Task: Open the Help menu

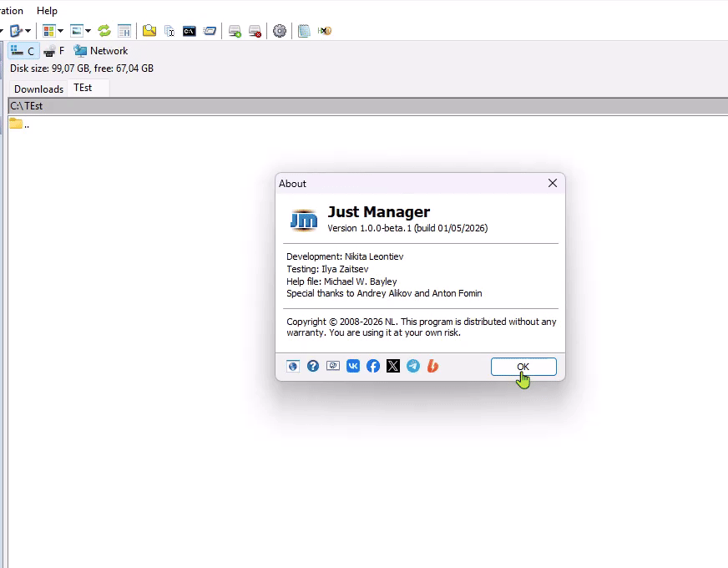Action: (x=47, y=10)
